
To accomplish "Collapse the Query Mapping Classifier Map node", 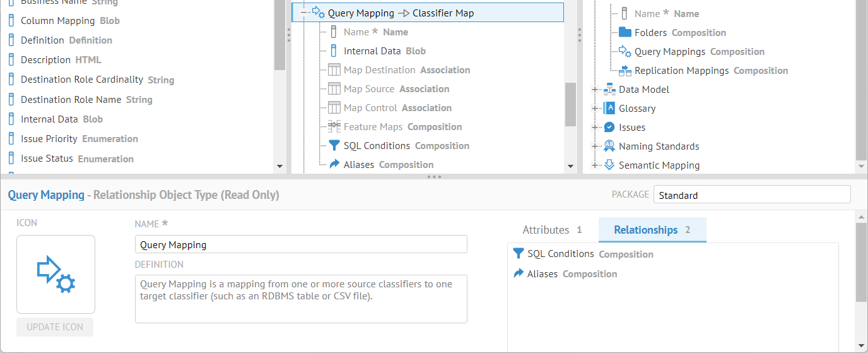I will [x=303, y=13].
